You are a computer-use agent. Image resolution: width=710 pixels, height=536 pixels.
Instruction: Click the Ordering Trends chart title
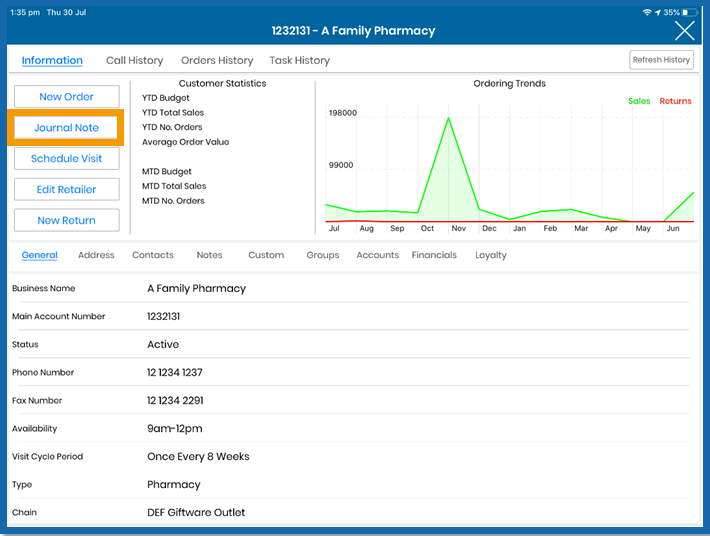(509, 83)
